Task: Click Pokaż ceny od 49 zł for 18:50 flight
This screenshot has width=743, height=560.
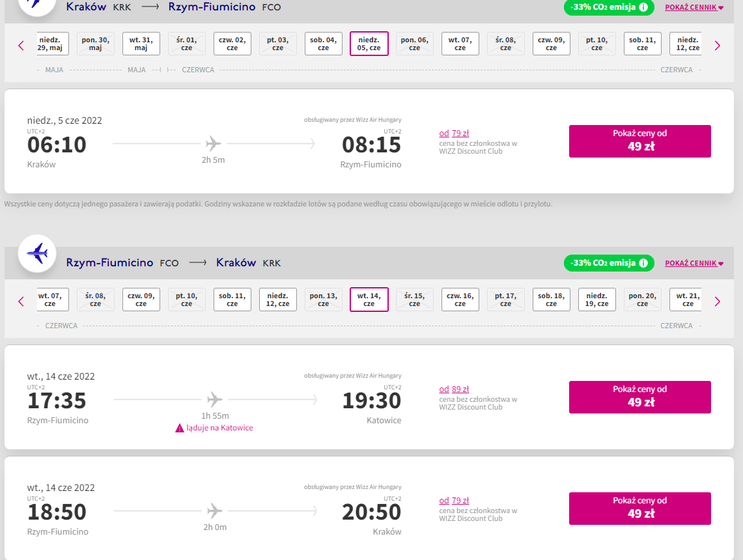Action: 639,509
